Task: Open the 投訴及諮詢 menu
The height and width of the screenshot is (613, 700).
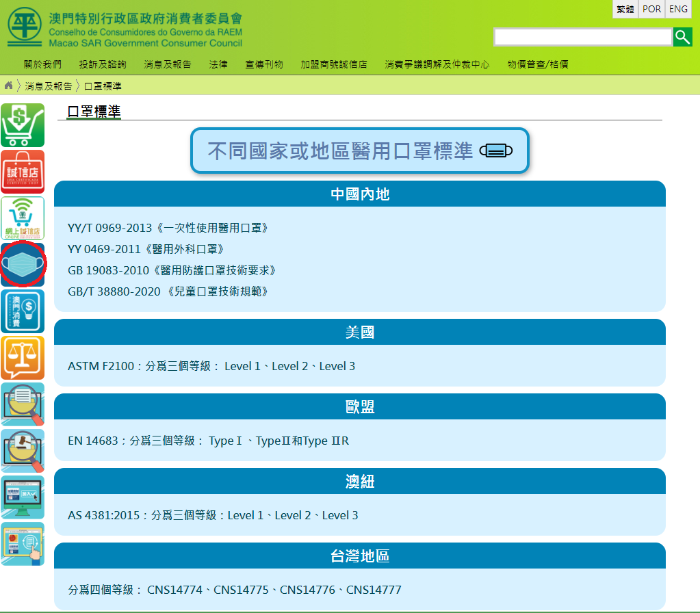Action: [x=103, y=64]
